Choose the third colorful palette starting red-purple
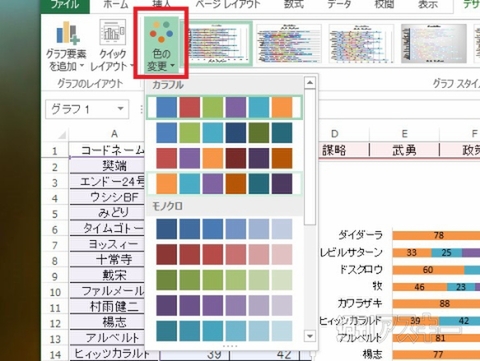 pos(224,158)
